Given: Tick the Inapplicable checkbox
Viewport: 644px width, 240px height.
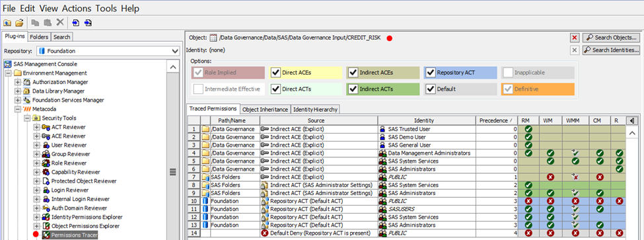Looking at the screenshot, I should (x=508, y=73).
